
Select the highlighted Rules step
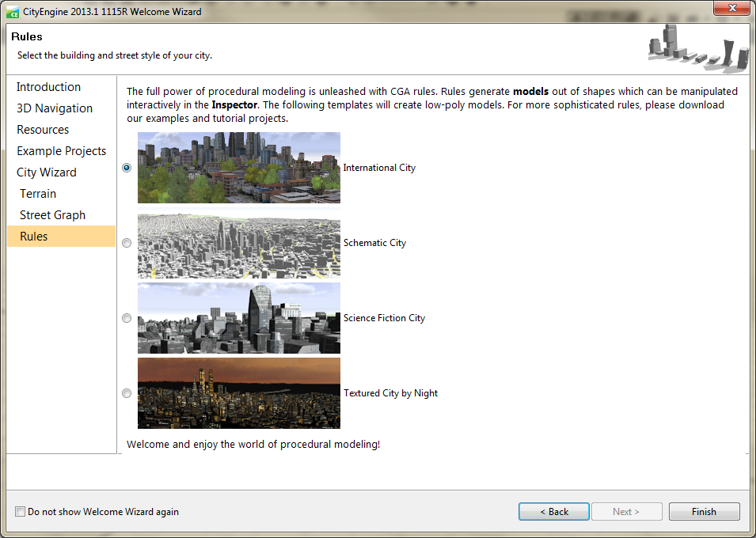click(x=61, y=237)
